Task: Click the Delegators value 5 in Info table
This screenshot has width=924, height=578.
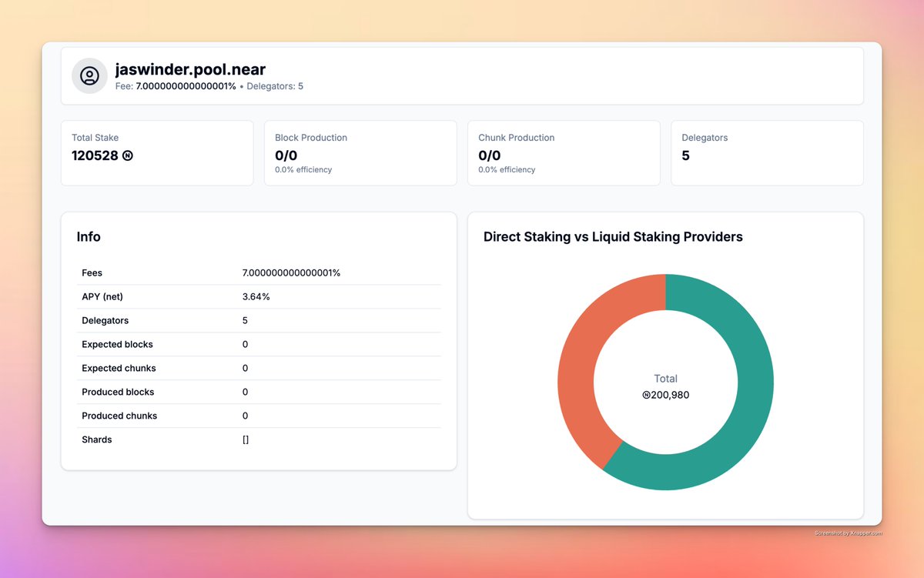Action: [245, 320]
